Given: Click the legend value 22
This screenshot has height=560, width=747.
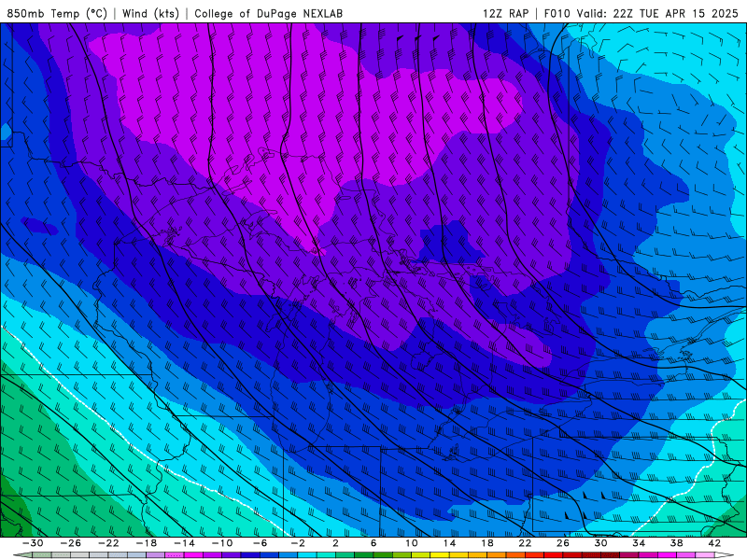Looking at the screenshot, I should click(525, 543).
